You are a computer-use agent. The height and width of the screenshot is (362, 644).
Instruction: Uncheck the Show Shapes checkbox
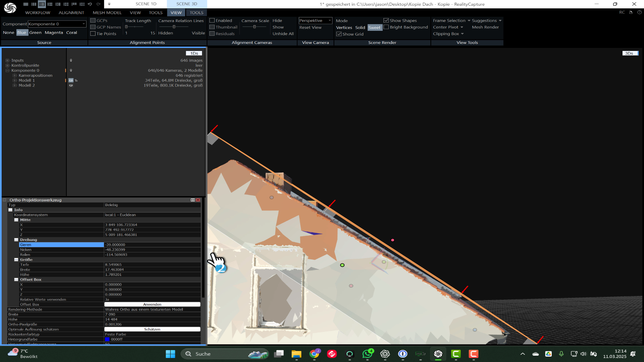[386, 20]
